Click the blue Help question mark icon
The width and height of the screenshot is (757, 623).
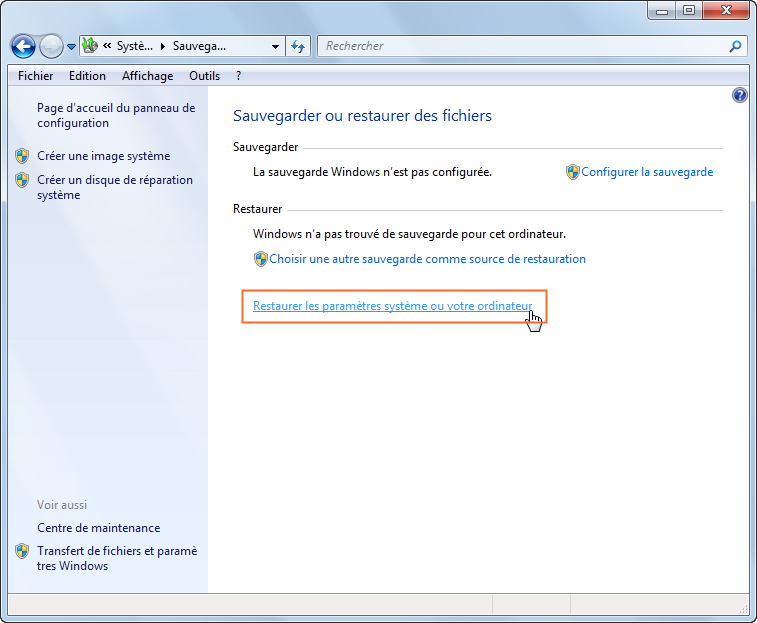coord(740,95)
